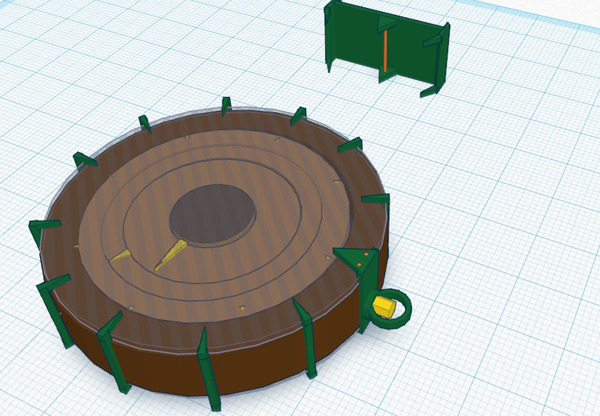600x416 pixels.
Task: Select the green triangular bracket with orange dots
Action: 354,259
